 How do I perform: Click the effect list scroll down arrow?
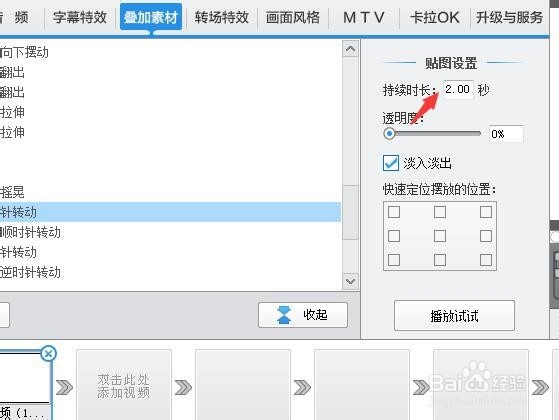350,282
